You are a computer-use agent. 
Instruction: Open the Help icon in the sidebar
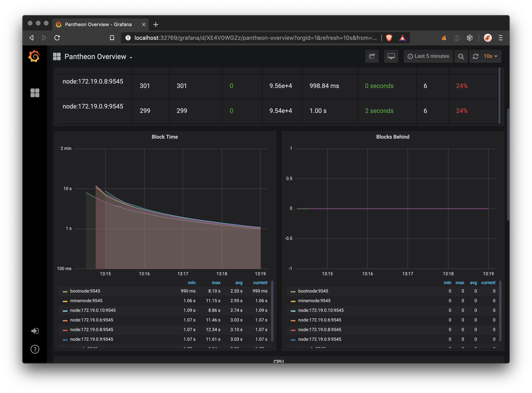tap(35, 349)
